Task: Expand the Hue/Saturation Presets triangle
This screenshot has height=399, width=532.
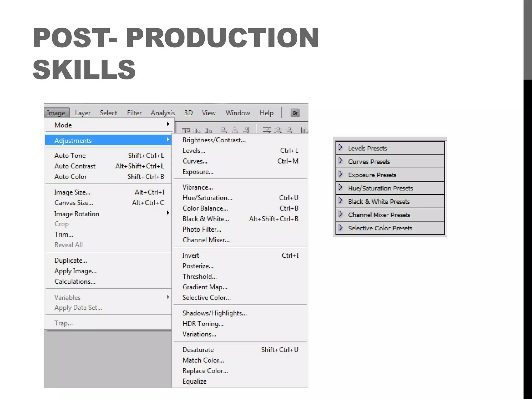Action: (x=341, y=187)
